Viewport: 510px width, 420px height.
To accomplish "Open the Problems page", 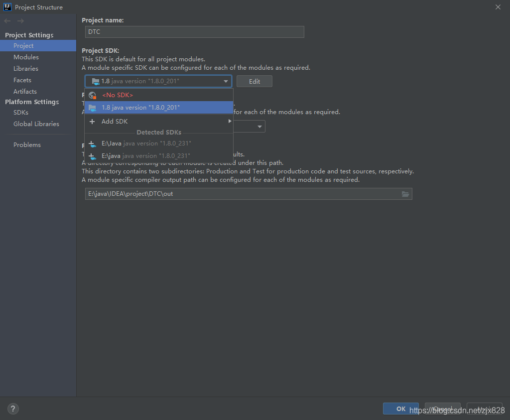I will click(x=38, y=145).
